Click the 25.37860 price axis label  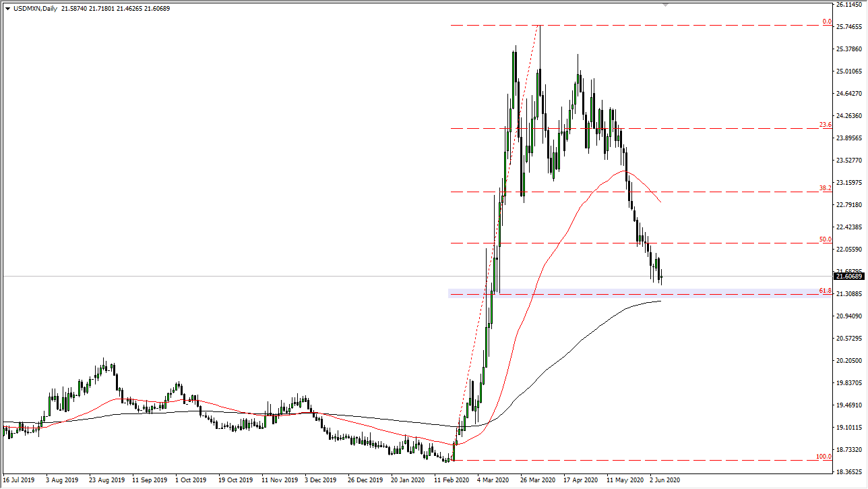(848, 49)
